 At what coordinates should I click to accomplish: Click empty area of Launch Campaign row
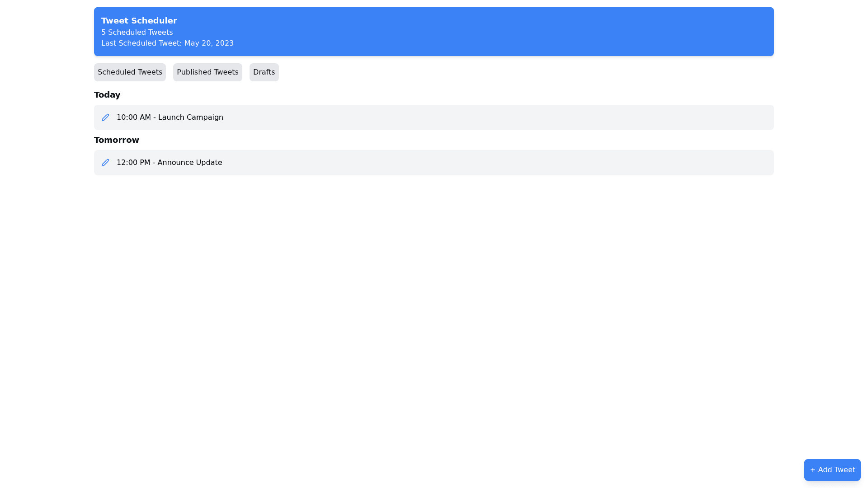497,117
